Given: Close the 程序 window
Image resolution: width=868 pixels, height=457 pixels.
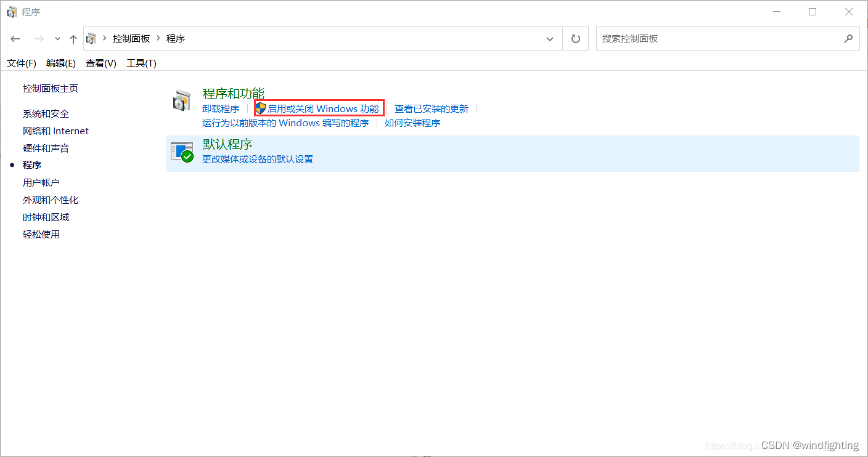Looking at the screenshot, I should click(x=849, y=12).
